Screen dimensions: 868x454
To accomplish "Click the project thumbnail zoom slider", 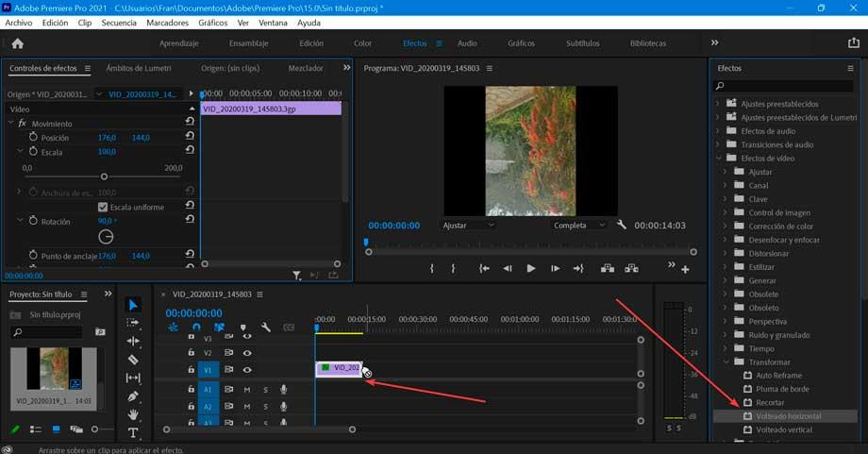I will tap(94, 429).
